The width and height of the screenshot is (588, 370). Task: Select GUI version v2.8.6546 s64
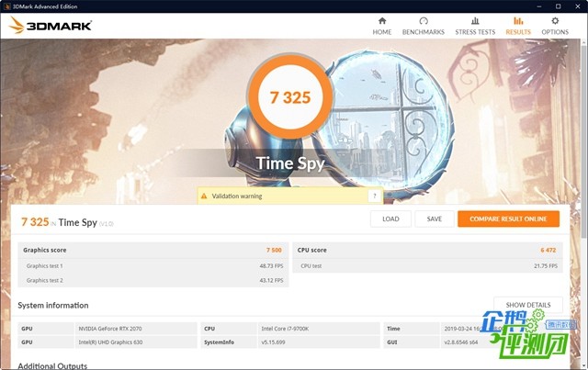pos(461,342)
